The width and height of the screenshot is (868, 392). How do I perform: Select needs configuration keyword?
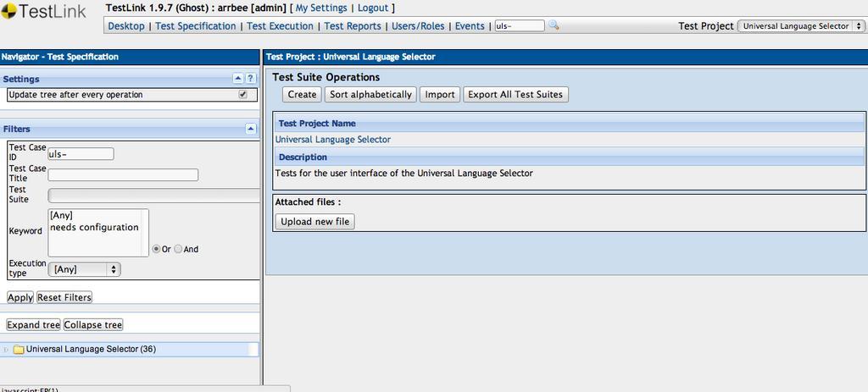94,227
